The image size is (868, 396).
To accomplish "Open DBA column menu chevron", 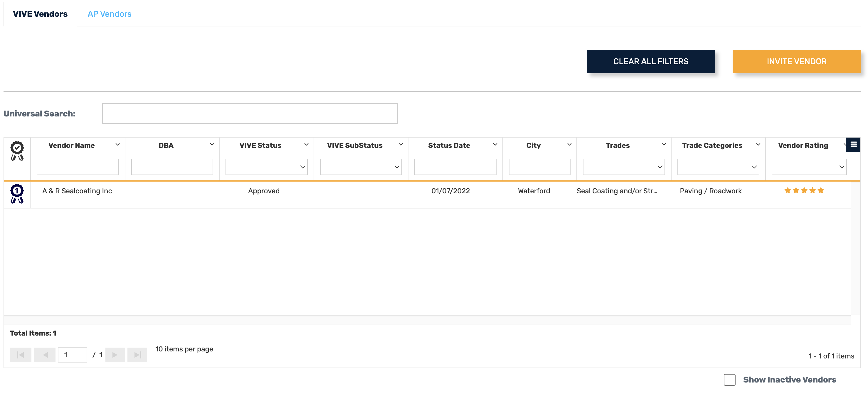I will 212,144.
